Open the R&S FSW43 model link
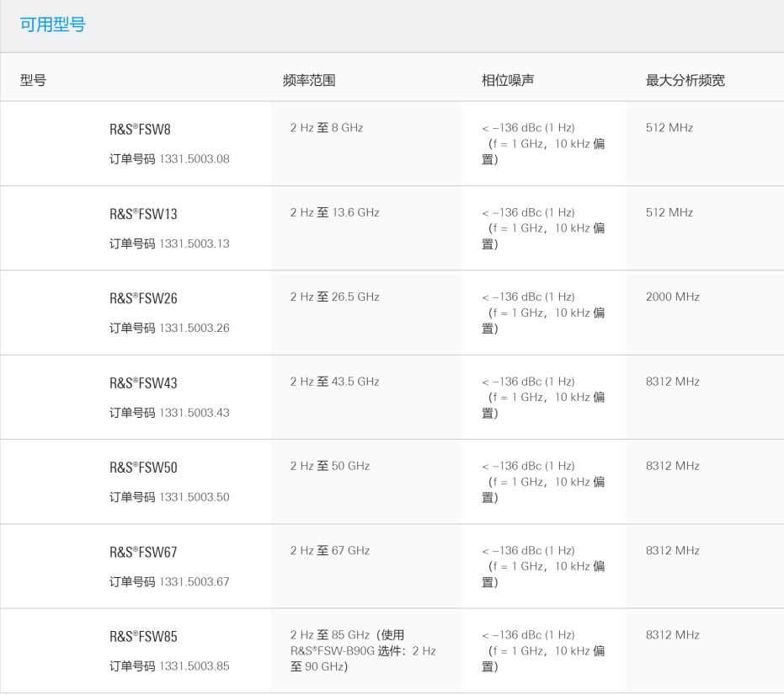The width and height of the screenshot is (784, 695). tap(143, 383)
